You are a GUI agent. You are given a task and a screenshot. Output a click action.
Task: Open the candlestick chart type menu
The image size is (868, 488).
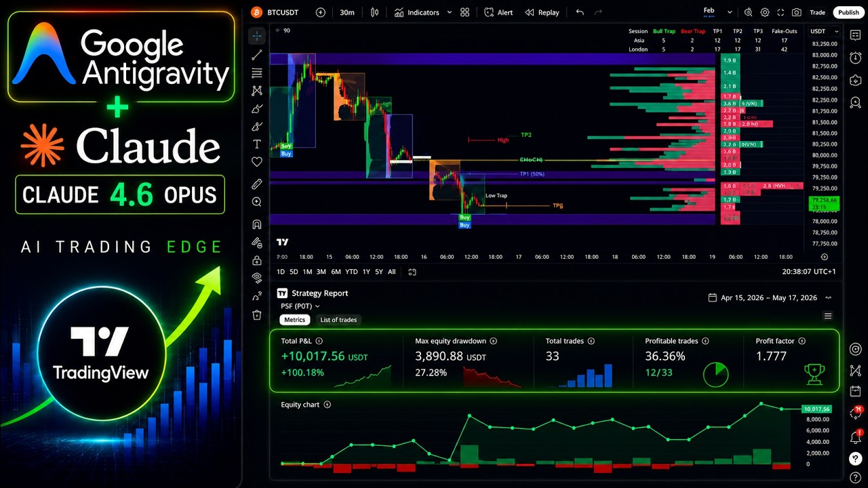[375, 12]
